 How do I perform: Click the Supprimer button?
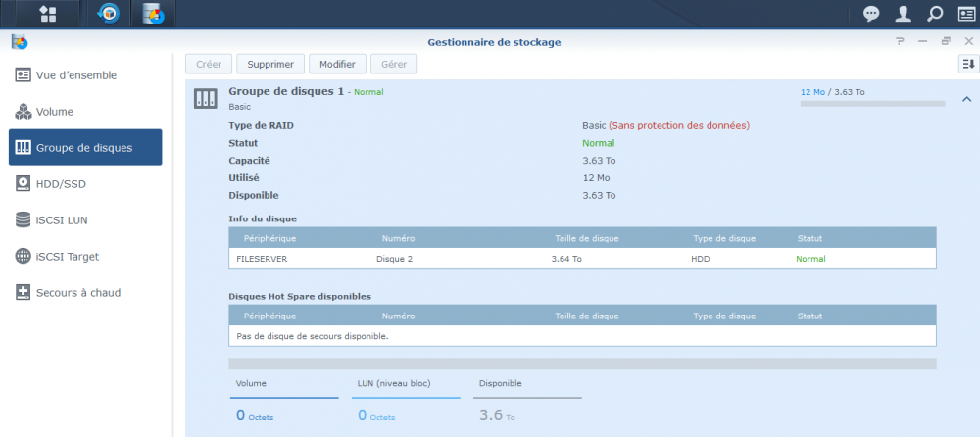point(270,64)
